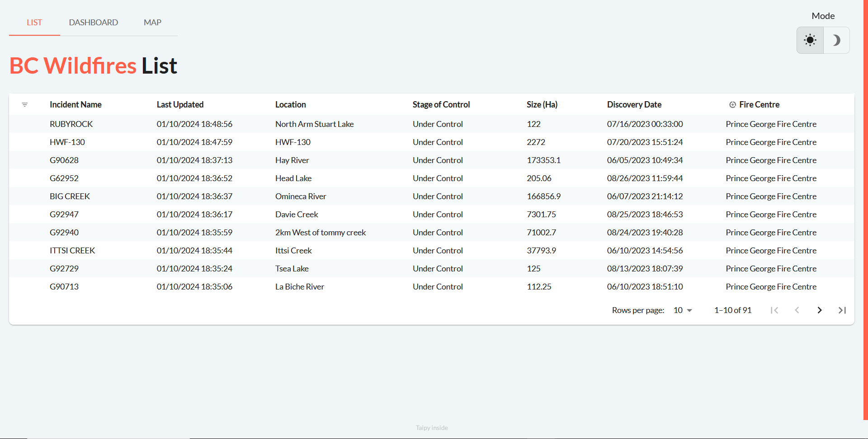Image resolution: width=868 pixels, height=439 pixels.
Task: Click the 08/13/2023 18:07:39 discovery date
Action: click(x=645, y=269)
